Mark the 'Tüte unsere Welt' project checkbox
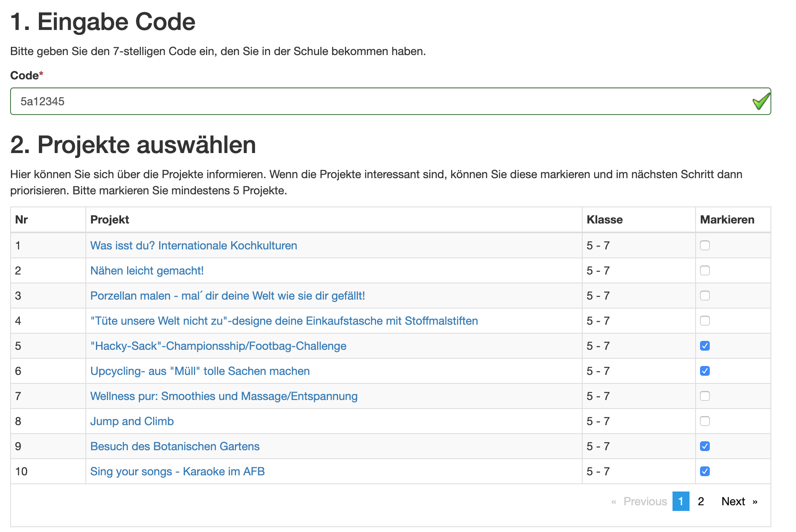The height and width of the screenshot is (532, 796). [705, 321]
